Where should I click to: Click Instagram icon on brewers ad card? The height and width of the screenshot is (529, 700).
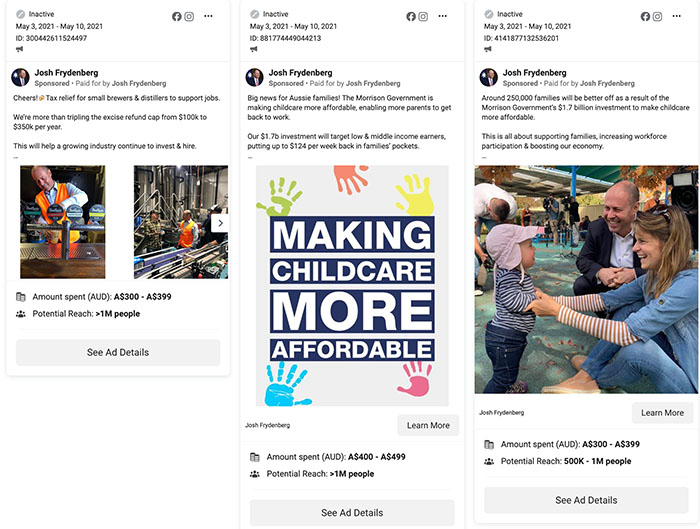coord(189,17)
